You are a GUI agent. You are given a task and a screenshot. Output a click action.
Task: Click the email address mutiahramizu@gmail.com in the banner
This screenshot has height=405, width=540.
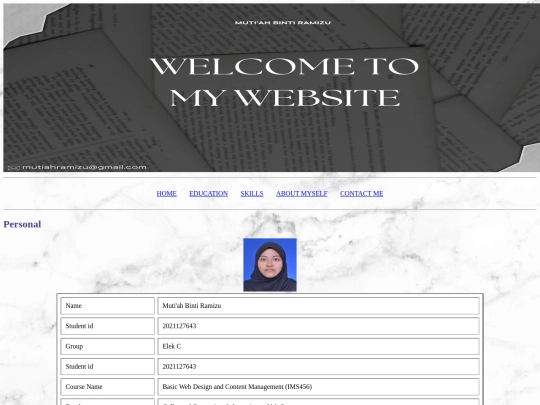84,167
